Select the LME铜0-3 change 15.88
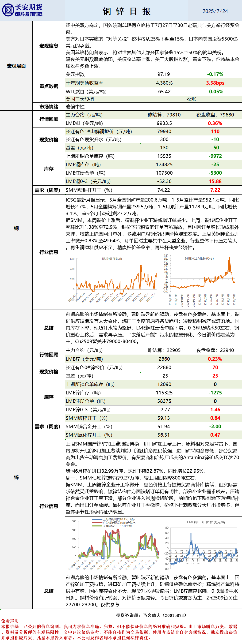Screen dimensions: 242x644 tap(215, 181)
